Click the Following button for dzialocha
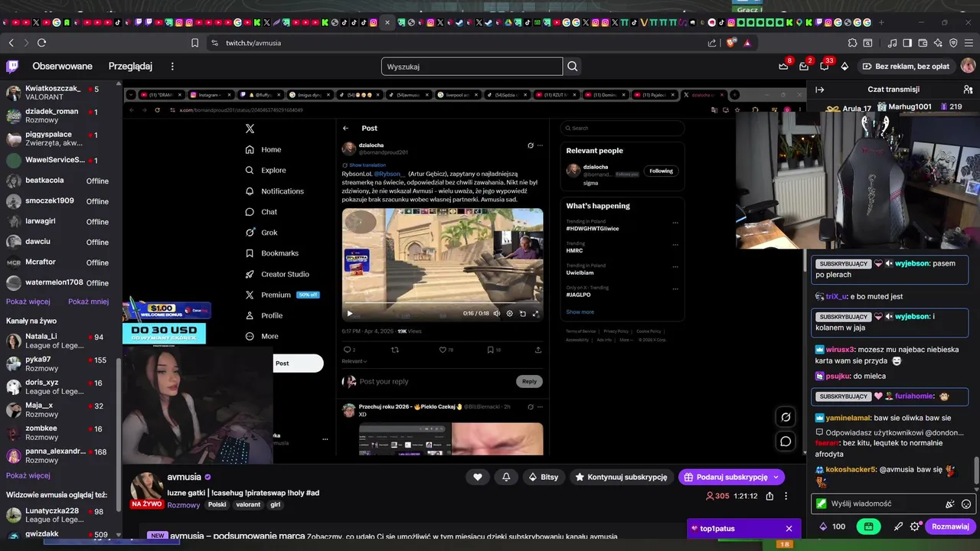980x551 pixels. click(661, 171)
